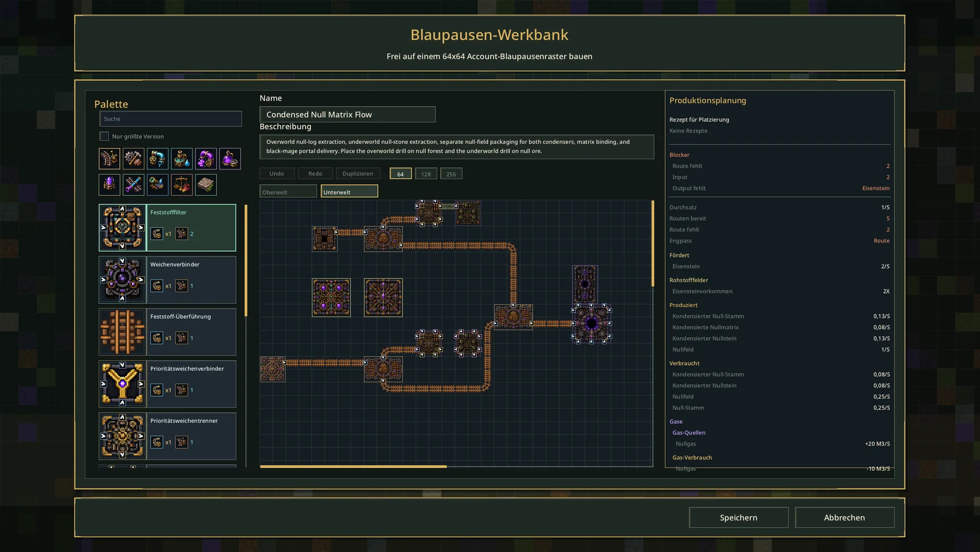Select the purple potion flask category icon
The image size is (980, 552).
(x=230, y=159)
